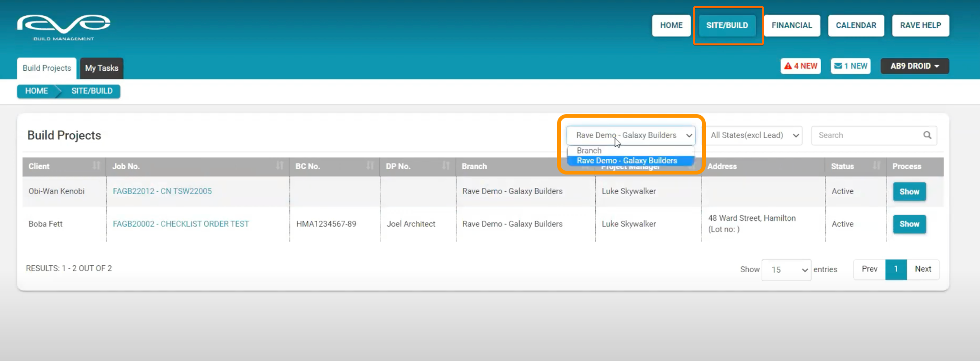Image resolution: width=980 pixels, height=361 pixels.
Task: Open the FINANCIAL menu
Action: [x=791, y=25]
